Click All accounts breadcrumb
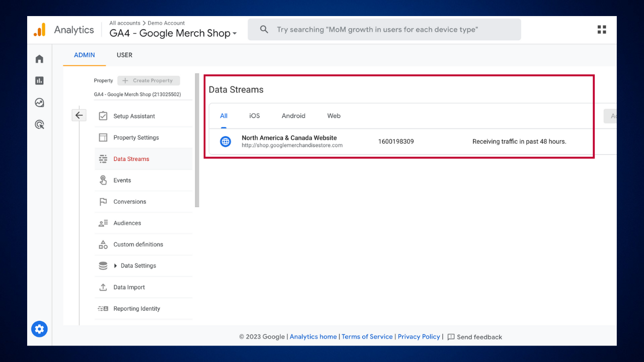The height and width of the screenshot is (362, 644). coord(125,23)
